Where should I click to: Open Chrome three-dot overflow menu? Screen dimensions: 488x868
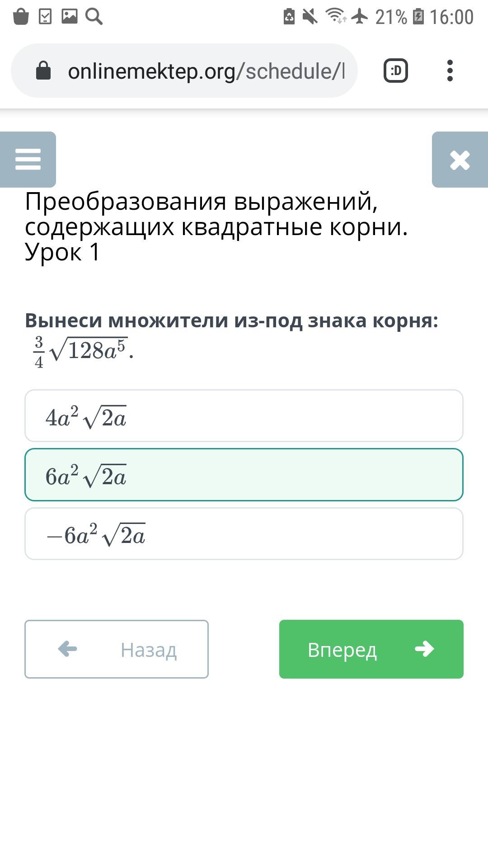pyautogui.click(x=449, y=71)
